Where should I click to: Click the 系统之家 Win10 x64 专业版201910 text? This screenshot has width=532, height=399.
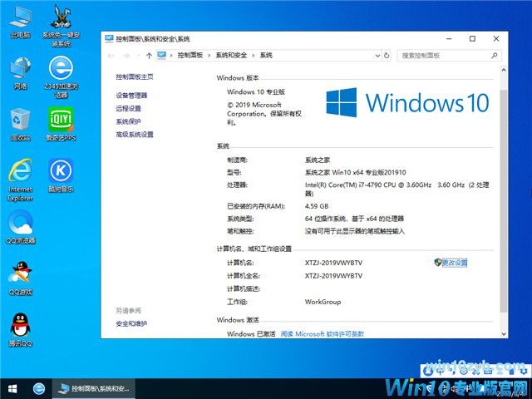[x=355, y=172]
